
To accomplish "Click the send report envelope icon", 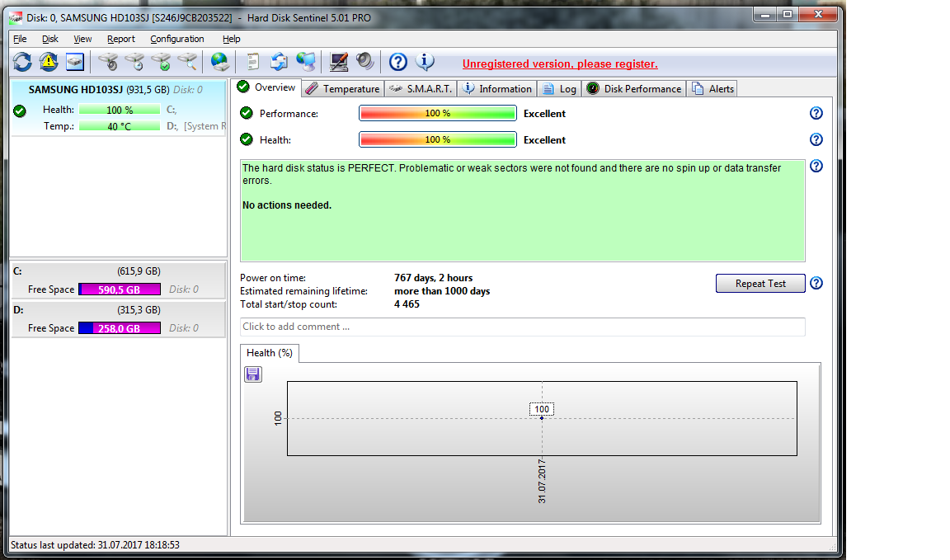I will 279,62.
